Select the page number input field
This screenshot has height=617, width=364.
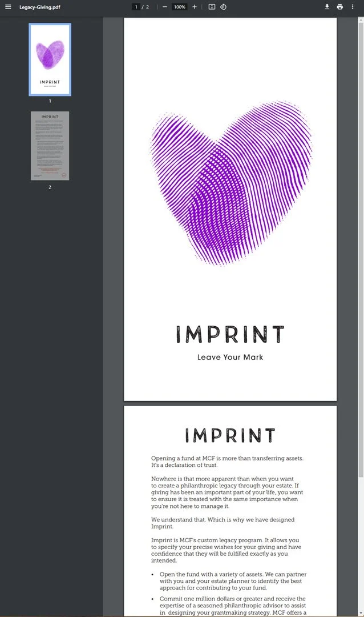tap(136, 7)
